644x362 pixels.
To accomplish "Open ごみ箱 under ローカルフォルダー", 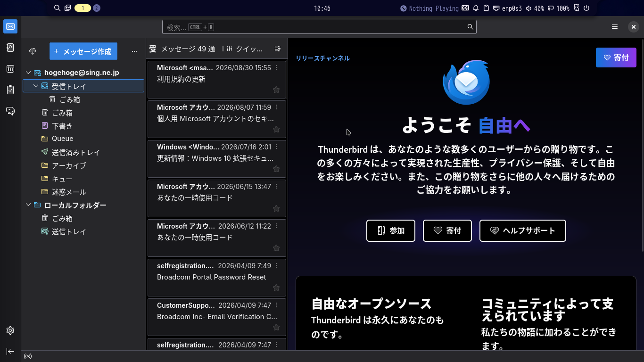I will pos(83,218).
